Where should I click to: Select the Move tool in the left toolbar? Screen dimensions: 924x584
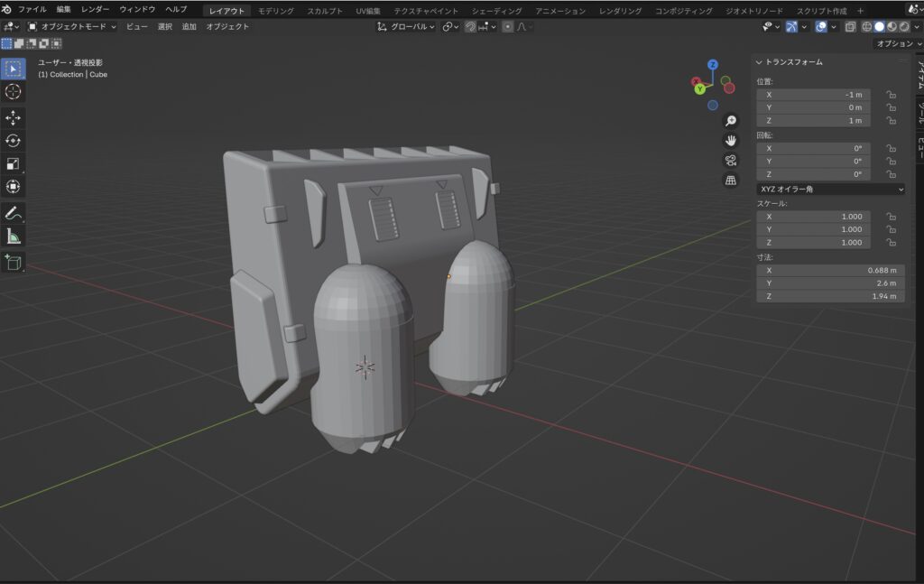tap(14, 117)
